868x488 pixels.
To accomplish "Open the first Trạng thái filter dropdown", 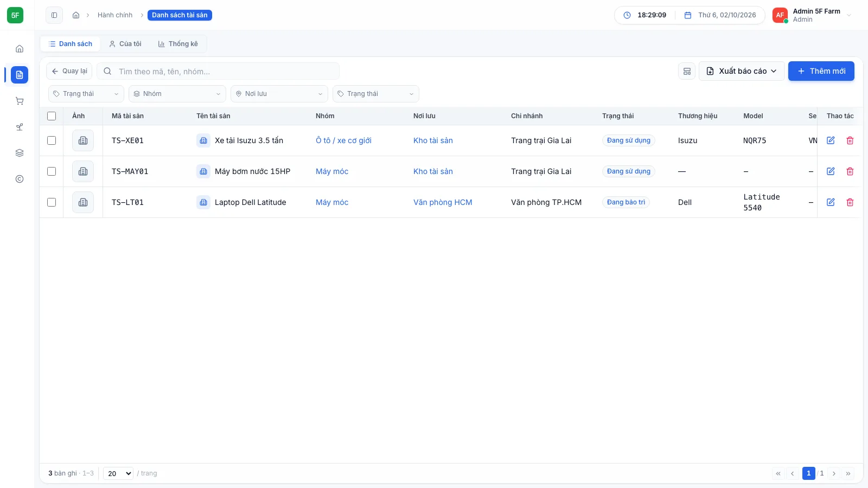I will pos(86,94).
